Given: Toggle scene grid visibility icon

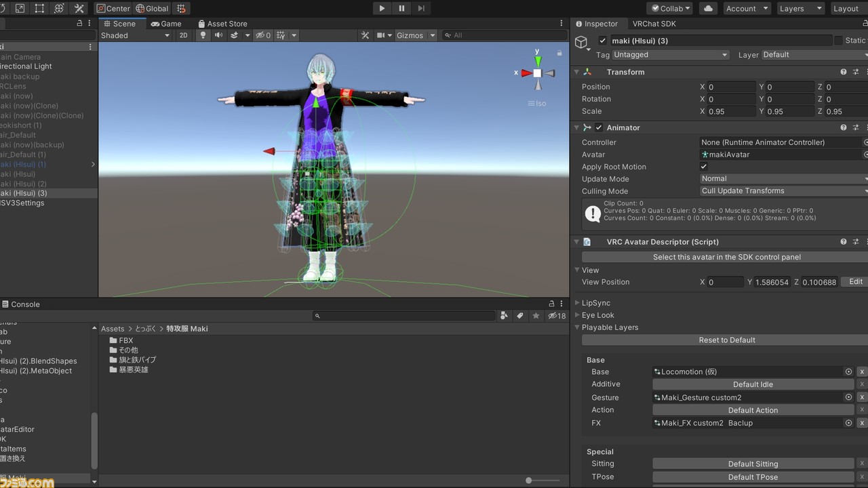Looking at the screenshot, I should click(x=281, y=35).
